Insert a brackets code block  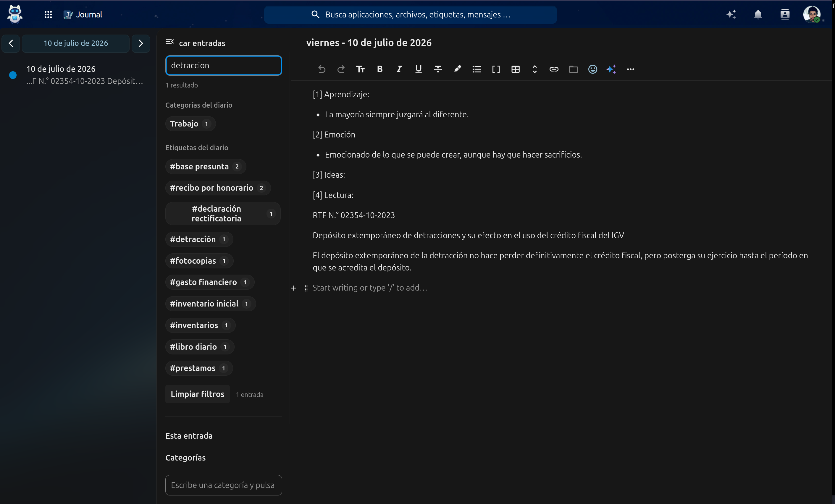496,69
